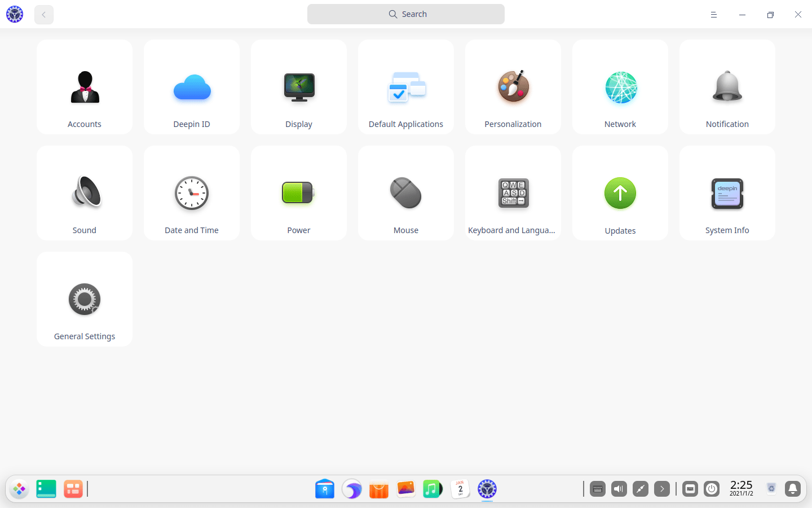Open the hamburger main menu
Viewport: 812px width, 508px height.
click(714, 15)
